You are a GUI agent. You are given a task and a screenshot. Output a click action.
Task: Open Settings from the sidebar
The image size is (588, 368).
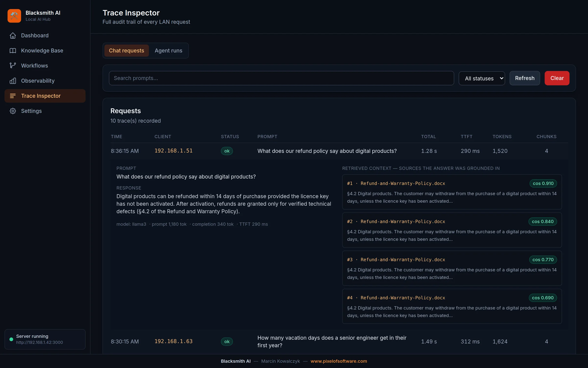pos(45,111)
